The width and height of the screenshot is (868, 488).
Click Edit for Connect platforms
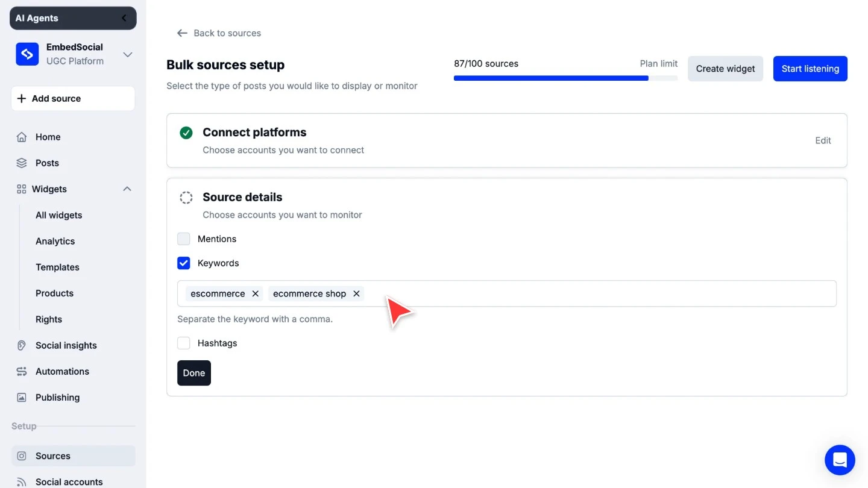point(823,140)
